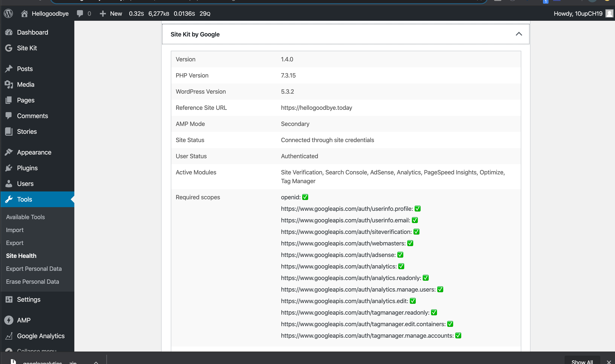Screen dimensions: 615x364
Task: Click the 0.0136s database query time stat
Action: [184, 13]
